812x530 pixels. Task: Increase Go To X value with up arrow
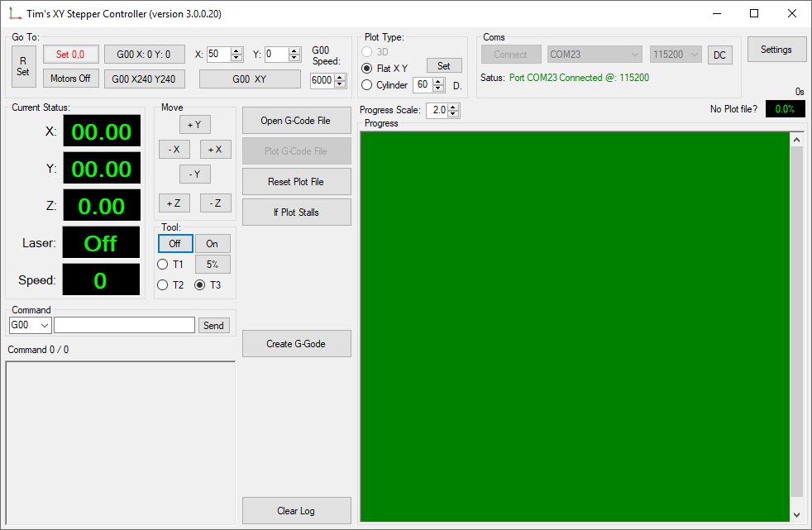tap(236, 50)
